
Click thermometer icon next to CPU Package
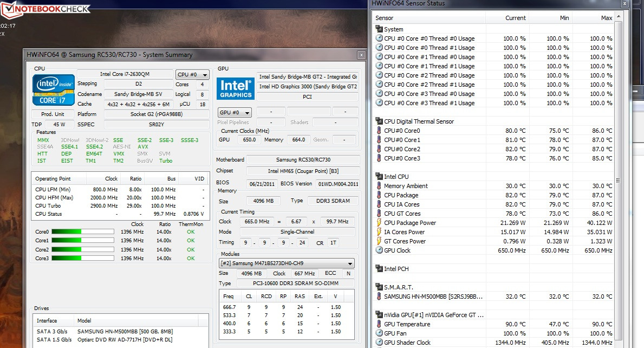(x=379, y=195)
